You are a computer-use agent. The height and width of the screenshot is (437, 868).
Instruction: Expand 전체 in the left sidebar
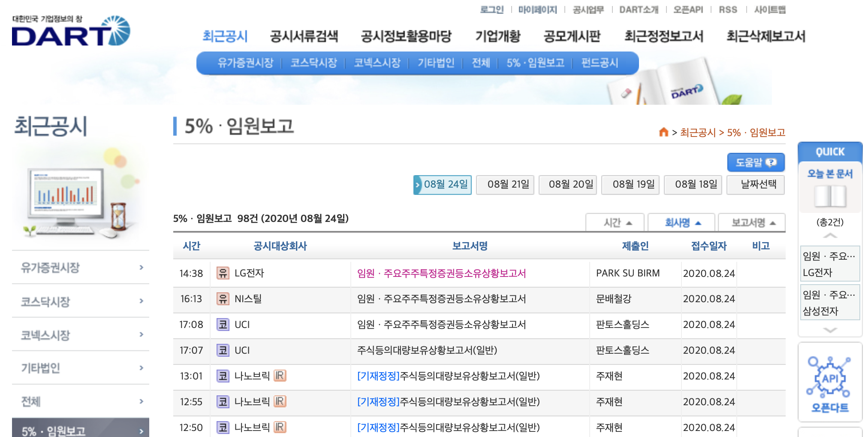pyautogui.click(x=81, y=401)
